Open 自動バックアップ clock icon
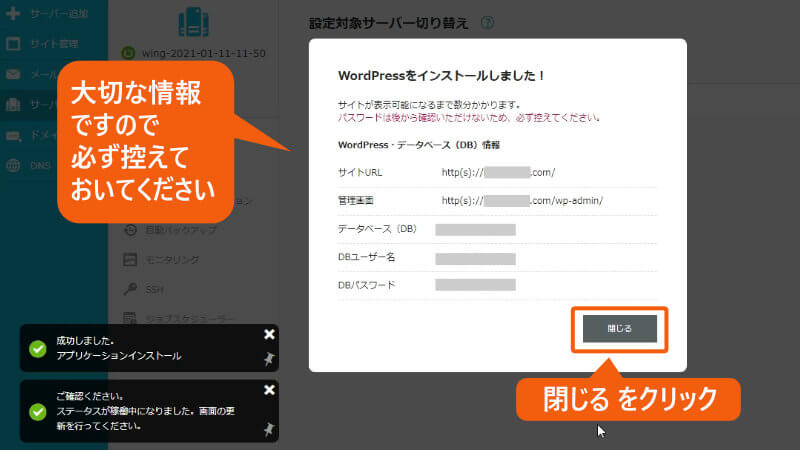This screenshot has height=450, width=800. click(131, 230)
